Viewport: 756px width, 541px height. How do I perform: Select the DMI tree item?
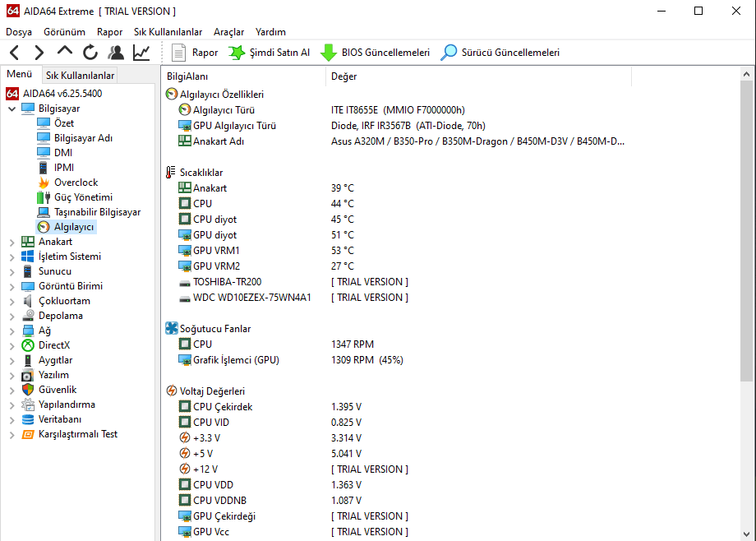click(63, 152)
